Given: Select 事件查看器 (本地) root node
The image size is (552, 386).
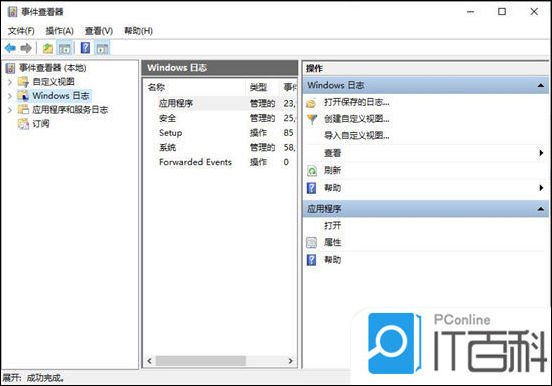Looking at the screenshot, I should click(53, 68).
